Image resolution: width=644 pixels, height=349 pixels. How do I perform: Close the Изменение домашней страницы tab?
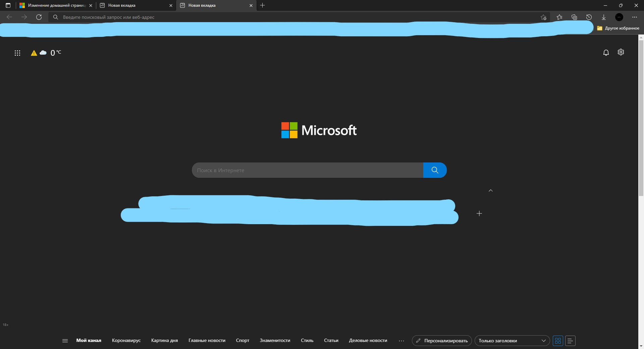[91, 6]
